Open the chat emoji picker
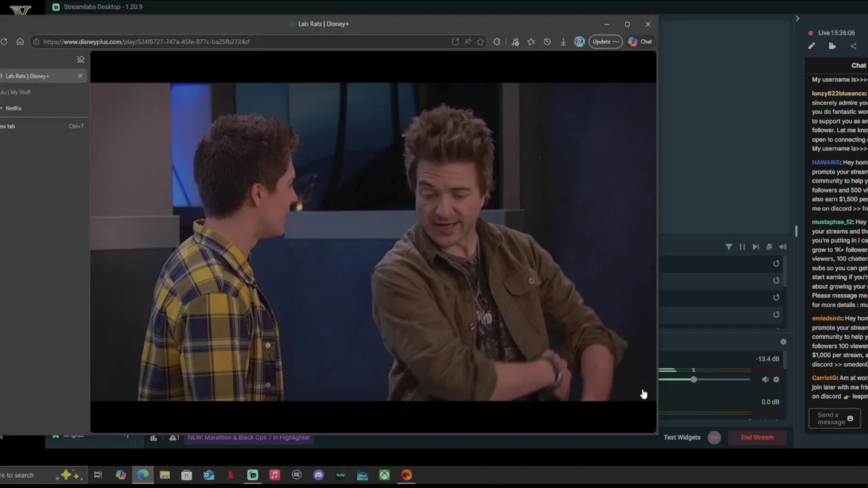Screen dimensions: 868x488 [x=850, y=419]
